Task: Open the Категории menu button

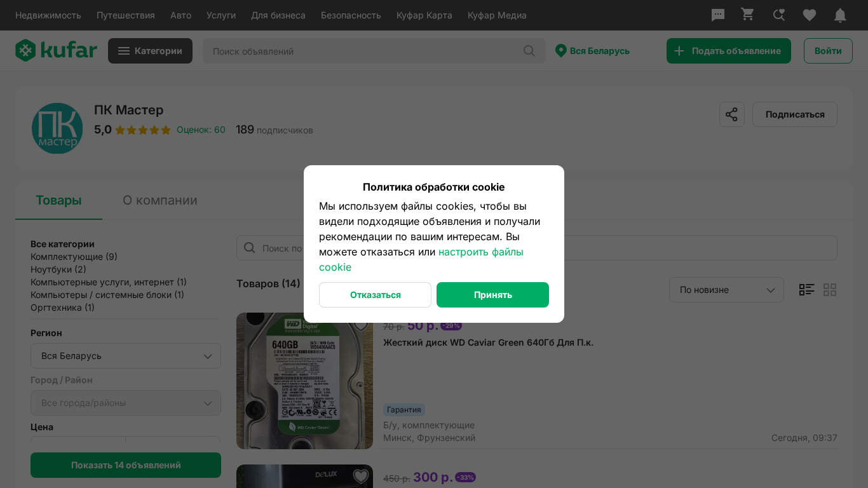Action: 150,51
